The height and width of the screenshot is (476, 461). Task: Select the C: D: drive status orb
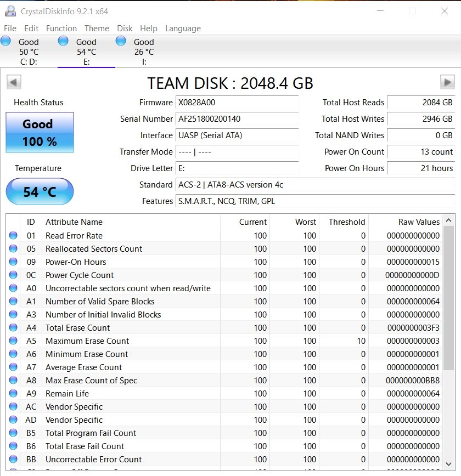tap(6, 41)
